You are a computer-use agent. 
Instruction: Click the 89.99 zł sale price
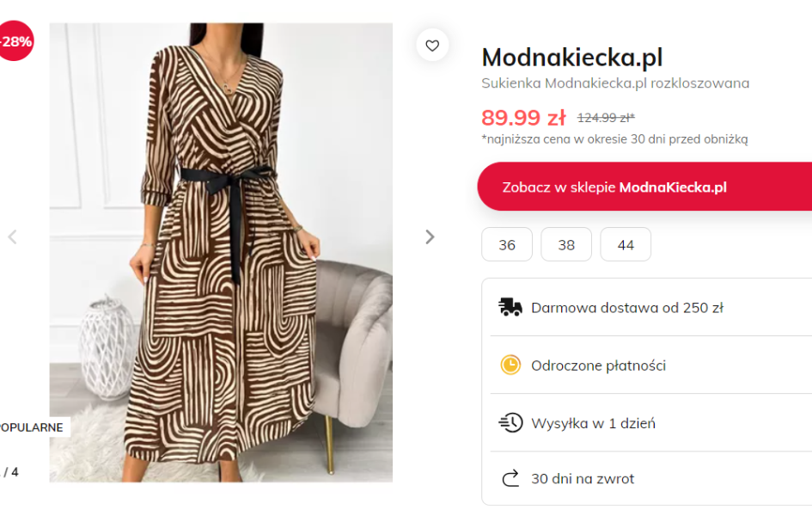[x=523, y=118]
